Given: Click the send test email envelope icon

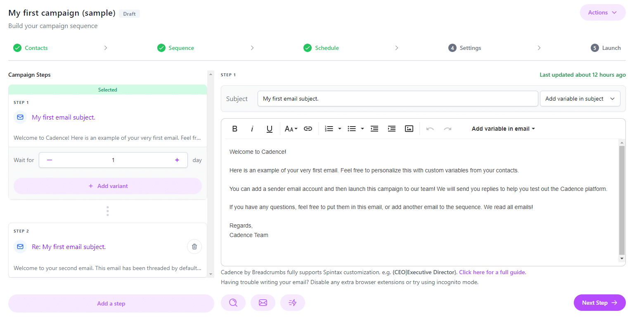Looking at the screenshot, I should (263, 302).
